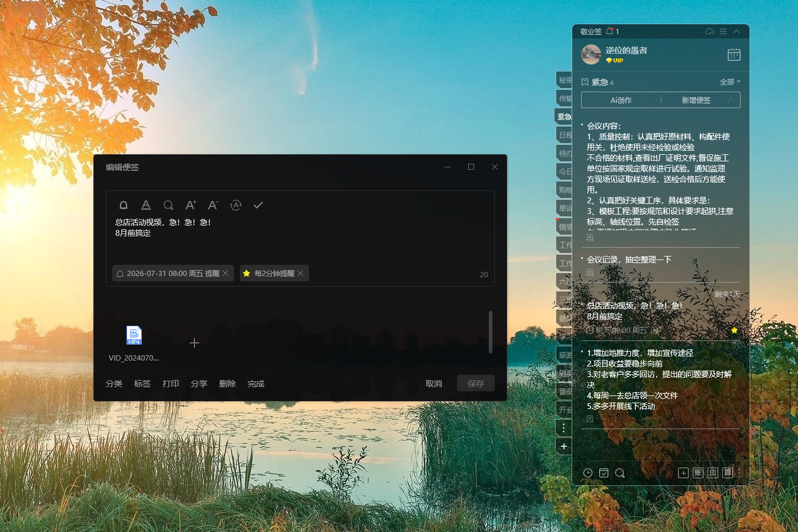798x532 pixels.
Task: Click 打印 in edit window footer
Action: pos(171,384)
